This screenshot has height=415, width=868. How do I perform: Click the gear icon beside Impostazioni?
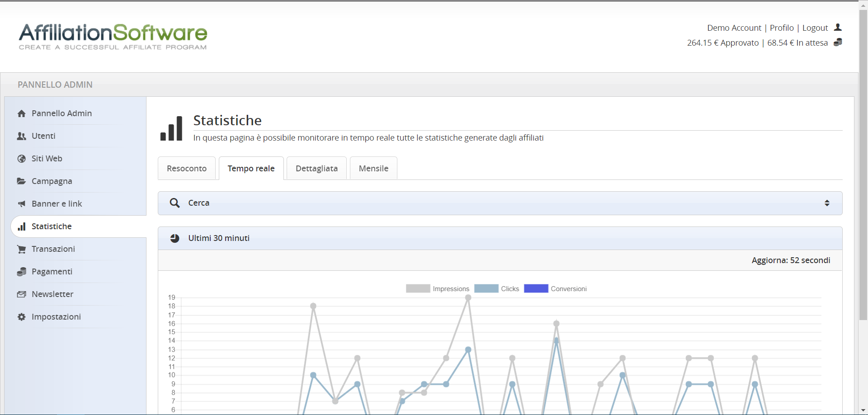[x=21, y=317]
